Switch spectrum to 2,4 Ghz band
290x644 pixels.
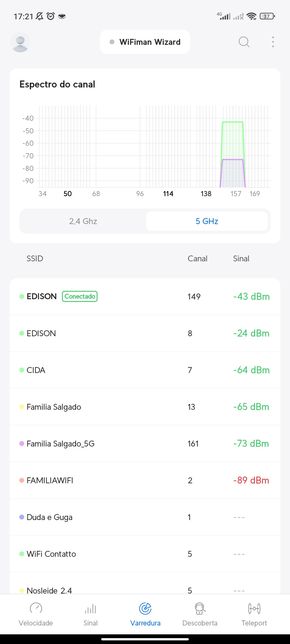click(83, 221)
